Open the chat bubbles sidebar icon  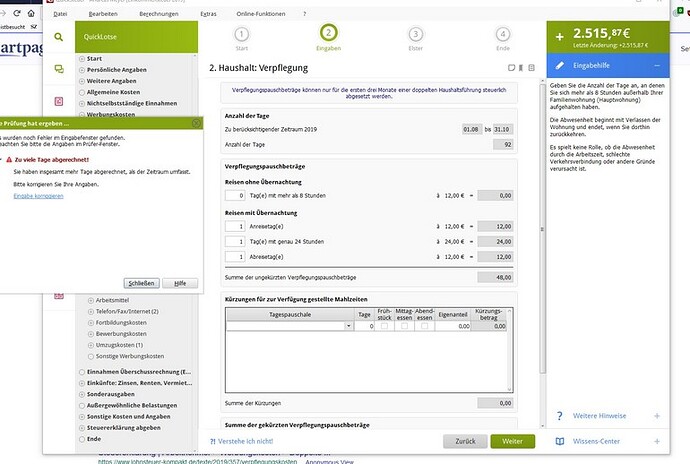coord(59,69)
